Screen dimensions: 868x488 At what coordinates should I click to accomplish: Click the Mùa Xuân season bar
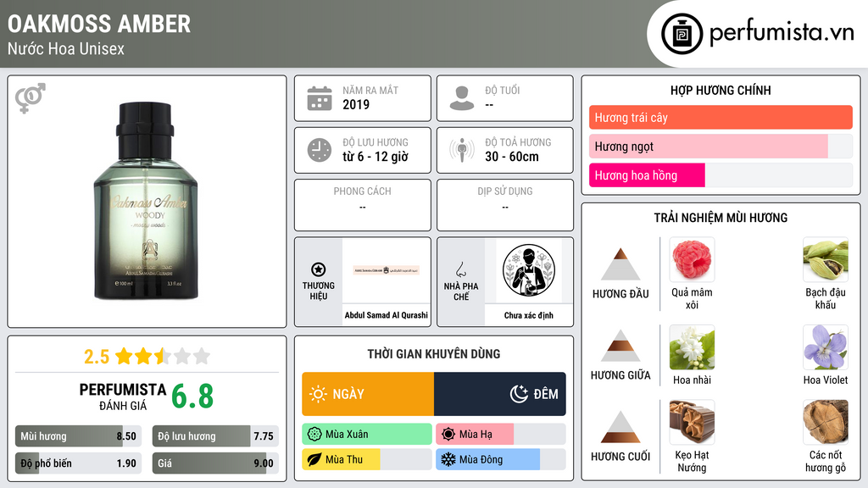click(367, 435)
